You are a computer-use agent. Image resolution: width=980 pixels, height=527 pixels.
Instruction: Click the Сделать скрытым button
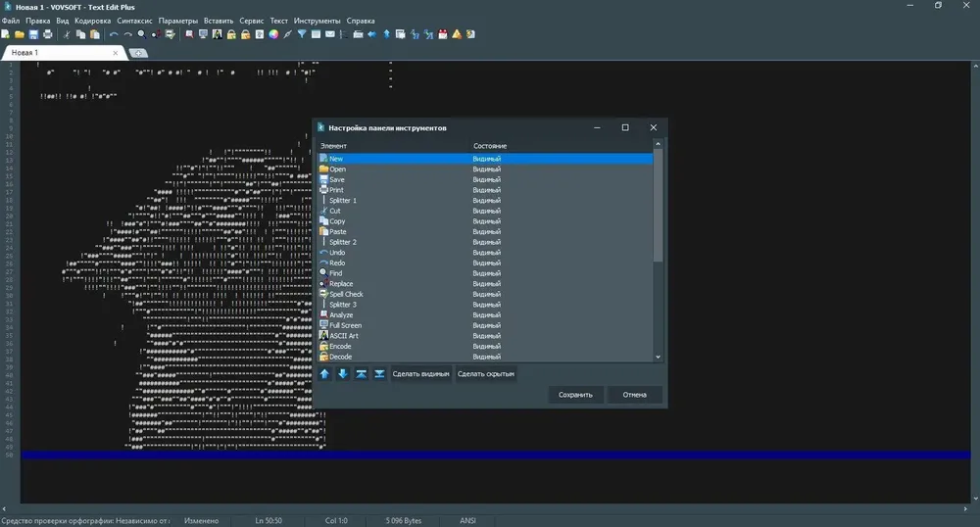click(x=486, y=374)
